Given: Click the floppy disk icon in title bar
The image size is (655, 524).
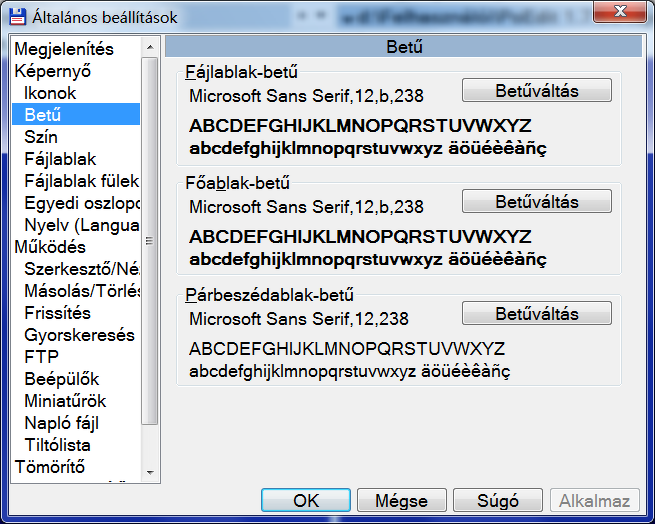Looking at the screenshot, I should click(17, 16).
